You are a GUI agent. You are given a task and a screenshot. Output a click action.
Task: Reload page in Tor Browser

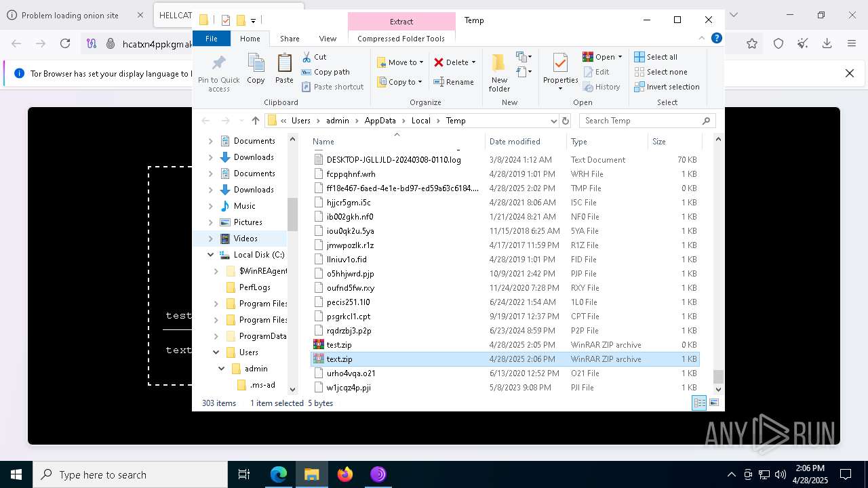[65, 43]
